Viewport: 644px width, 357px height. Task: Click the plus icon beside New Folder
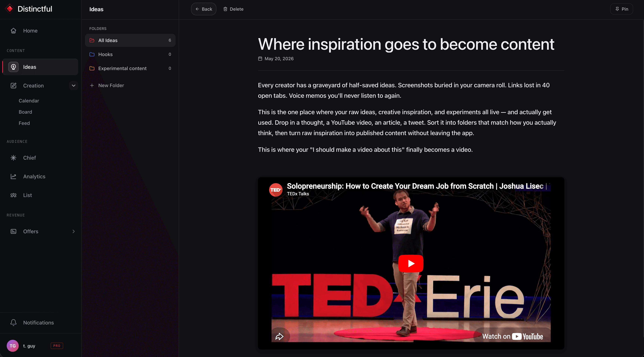(x=92, y=85)
